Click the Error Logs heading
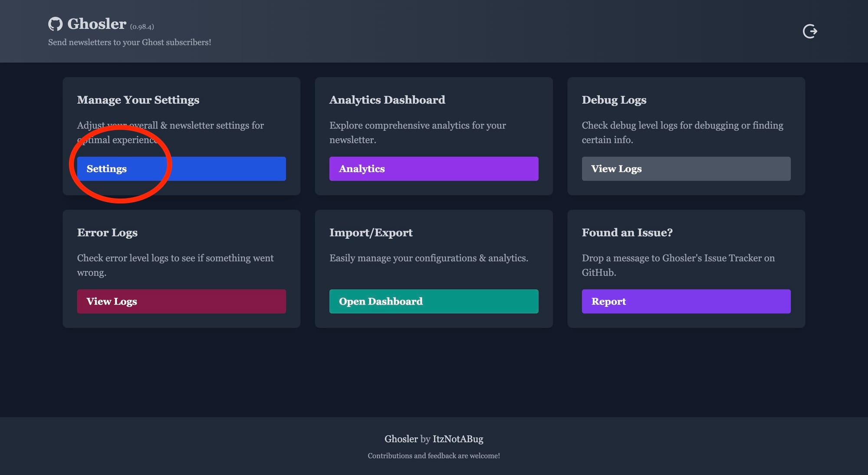This screenshot has height=475, width=868. tap(107, 233)
